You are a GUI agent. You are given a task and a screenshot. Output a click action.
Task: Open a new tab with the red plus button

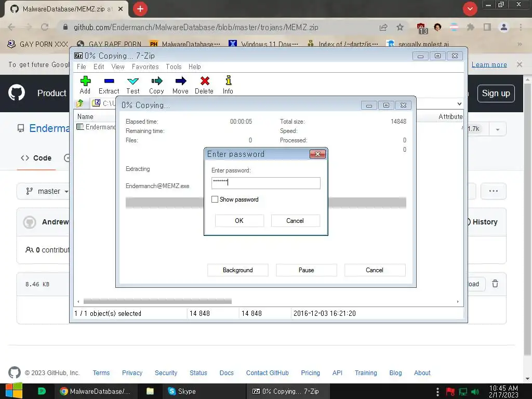(140, 9)
